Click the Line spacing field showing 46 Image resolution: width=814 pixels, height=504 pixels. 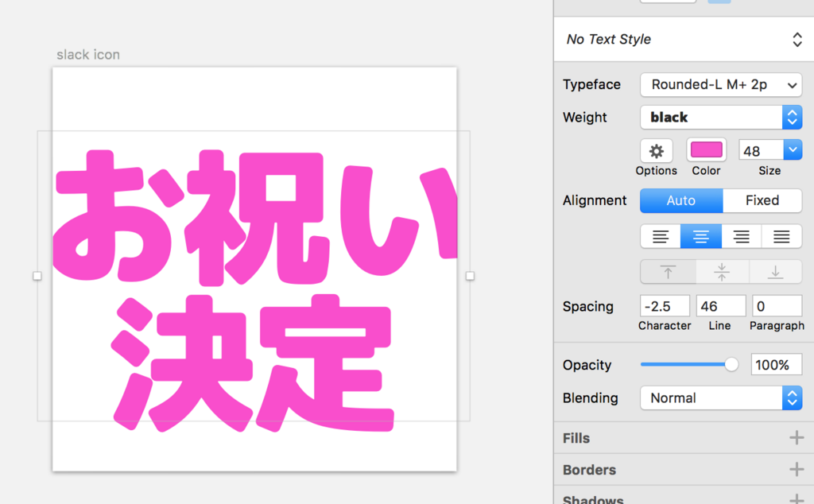coord(720,306)
